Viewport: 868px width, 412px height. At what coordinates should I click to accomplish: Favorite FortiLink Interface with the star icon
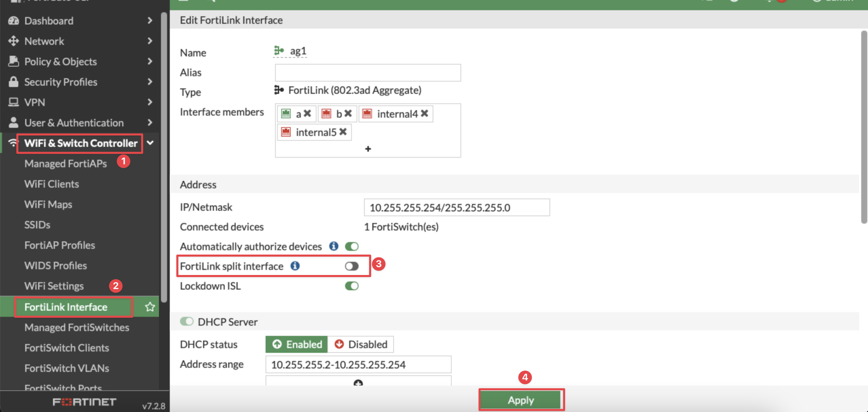coord(150,307)
